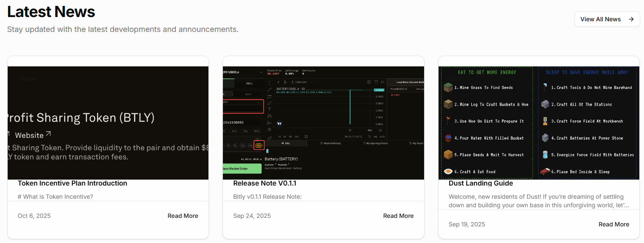
Task: Click Read More on the Sep 19, 2025 card
Action: point(614,224)
